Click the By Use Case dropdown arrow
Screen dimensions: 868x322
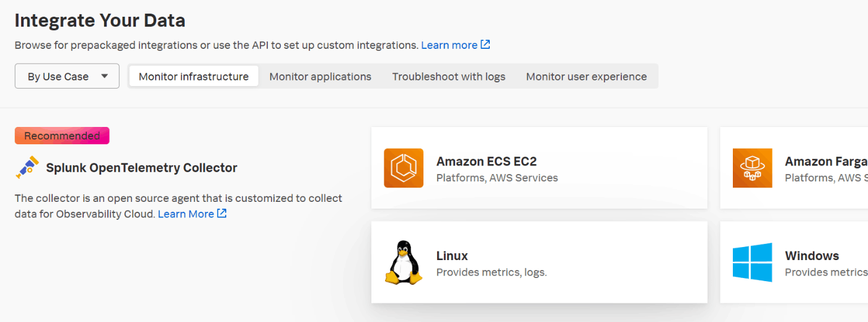[105, 76]
